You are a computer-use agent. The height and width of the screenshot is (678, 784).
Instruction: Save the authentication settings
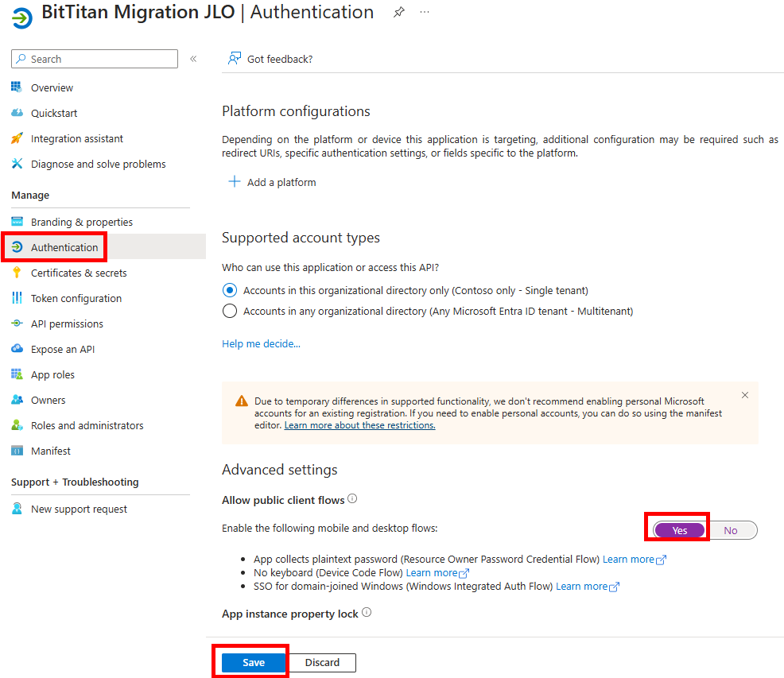254,662
